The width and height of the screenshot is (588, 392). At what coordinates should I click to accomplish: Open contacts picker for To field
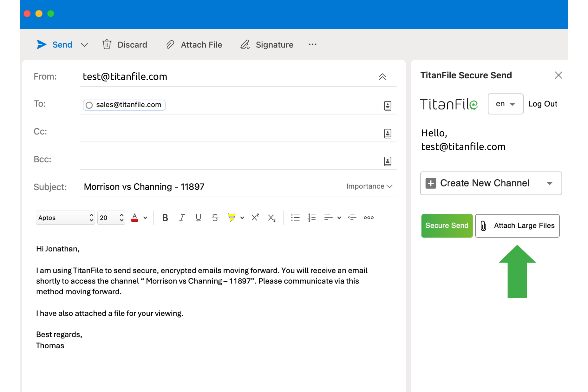(x=388, y=106)
